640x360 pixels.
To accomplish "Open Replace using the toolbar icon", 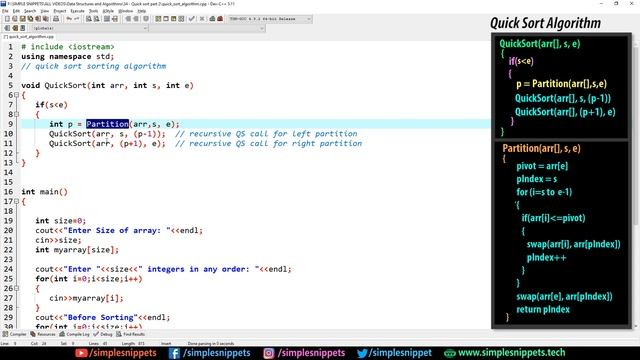I will [x=97, y=19].
